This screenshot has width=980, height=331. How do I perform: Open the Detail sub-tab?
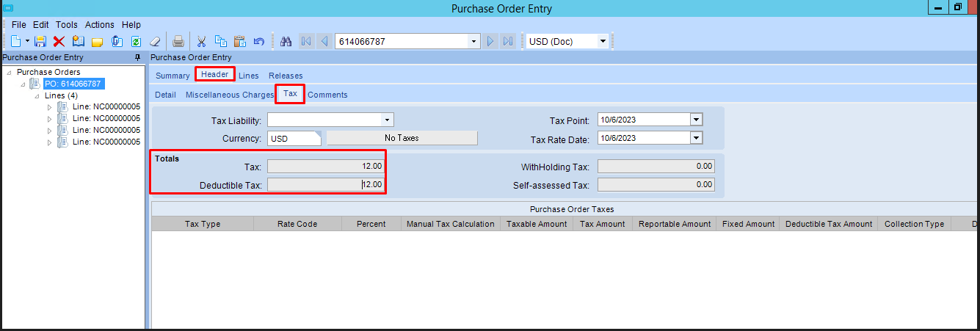click(165, 95)
